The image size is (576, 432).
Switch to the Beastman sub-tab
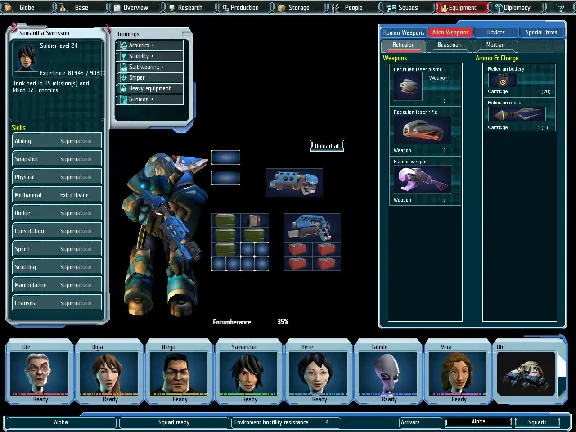449,45
